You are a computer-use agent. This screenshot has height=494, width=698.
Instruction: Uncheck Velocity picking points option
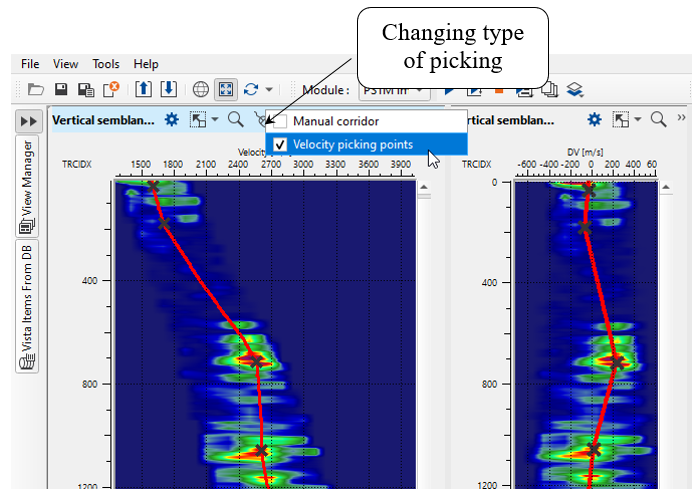click(279, 144)
